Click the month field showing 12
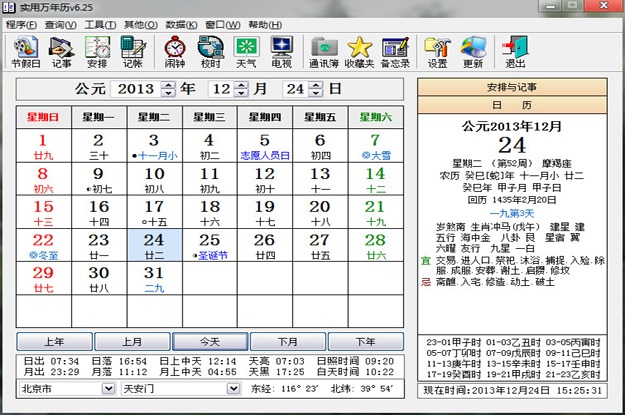Screen dimensions: 625x415 pos(222,89)
